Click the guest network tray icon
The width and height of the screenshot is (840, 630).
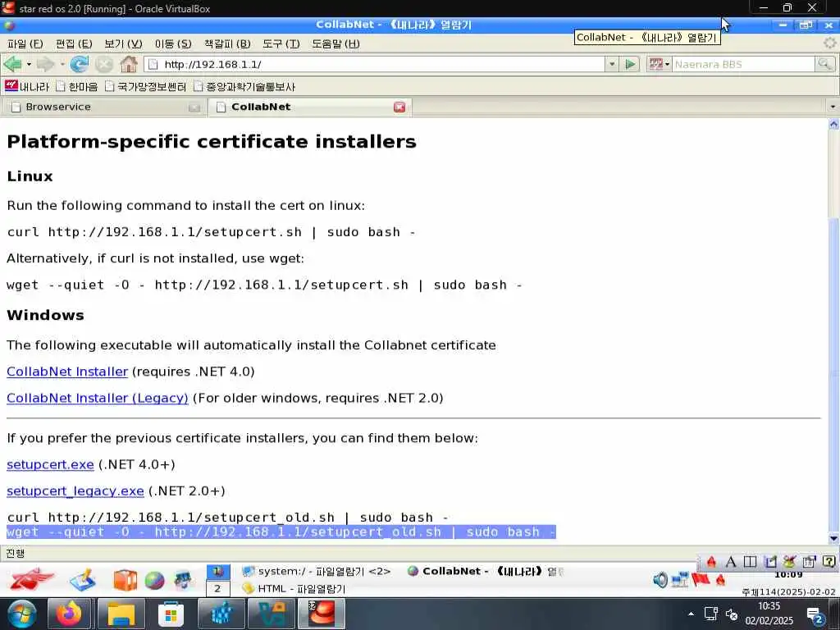click(680, 580)
